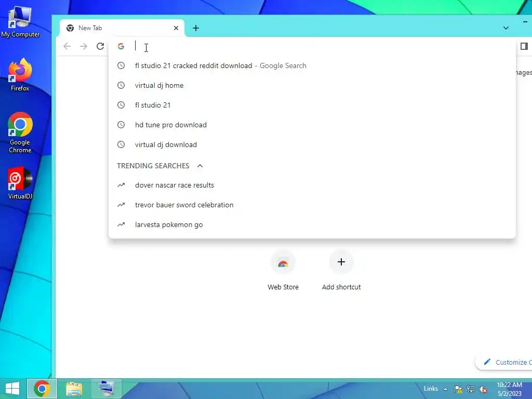Select 'virtual dj download' suggestion
This screenshot has width=532, height=399.
pyautogui.click(x=312, y=144)
